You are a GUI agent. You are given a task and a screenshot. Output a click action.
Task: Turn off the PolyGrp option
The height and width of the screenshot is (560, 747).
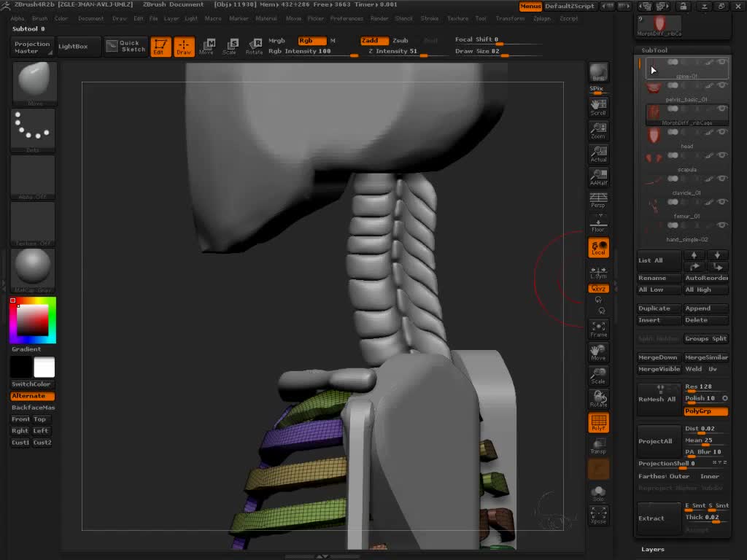705,411
